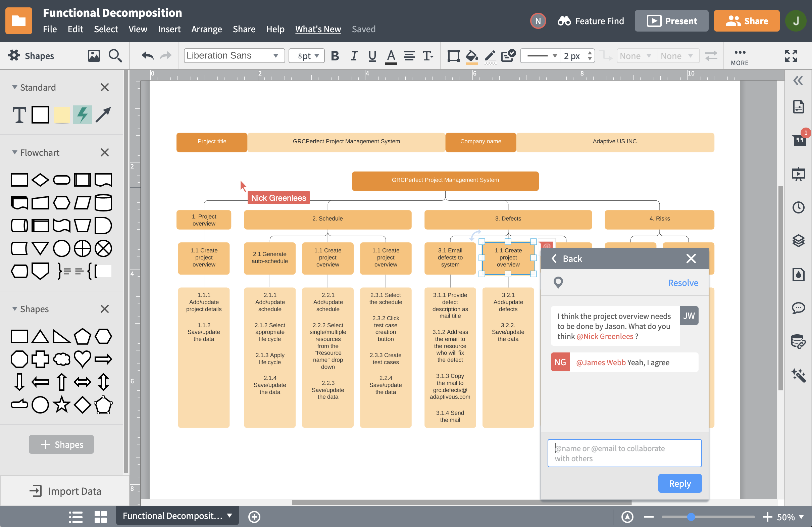Screen dimensions: 812x527
Task: Open the Data Linking panel
Action: 799,341
